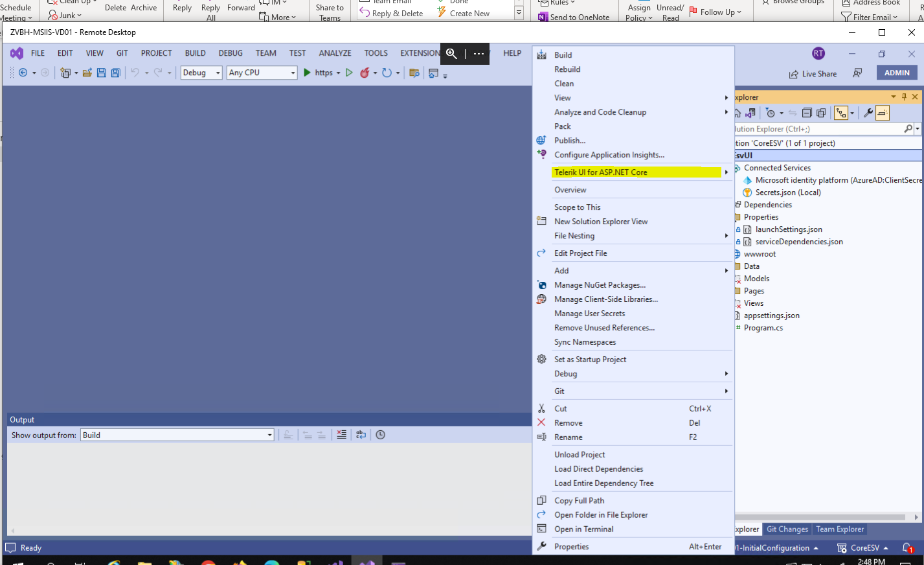Click the Hot Reload flame icon

pyautogui.click(x=365, y=73)
